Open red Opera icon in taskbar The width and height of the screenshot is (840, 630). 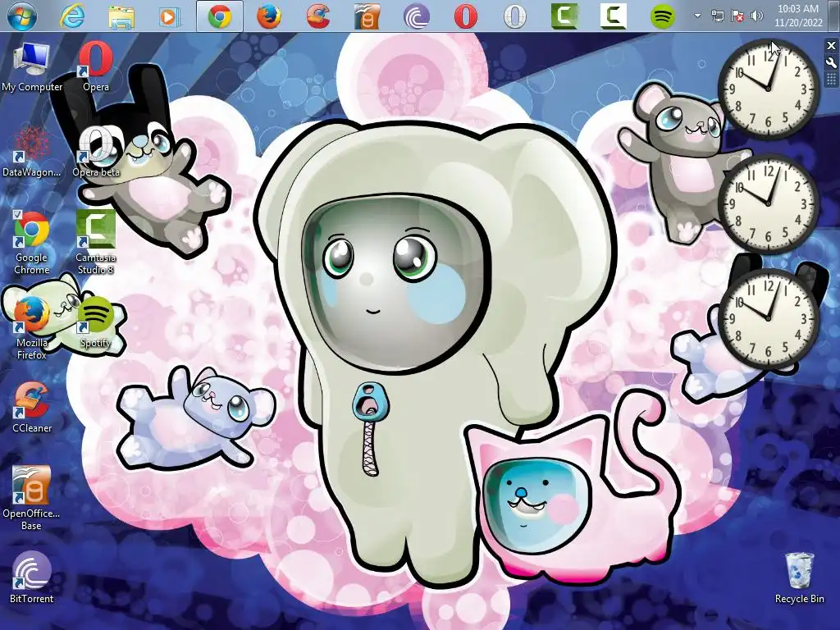point(466,16)
